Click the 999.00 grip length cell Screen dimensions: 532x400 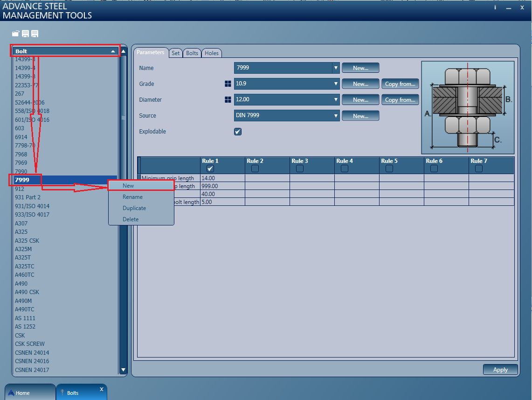222,186
